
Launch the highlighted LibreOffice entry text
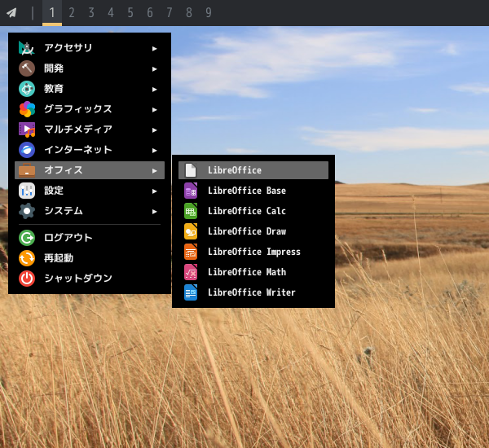pos(235,170)
